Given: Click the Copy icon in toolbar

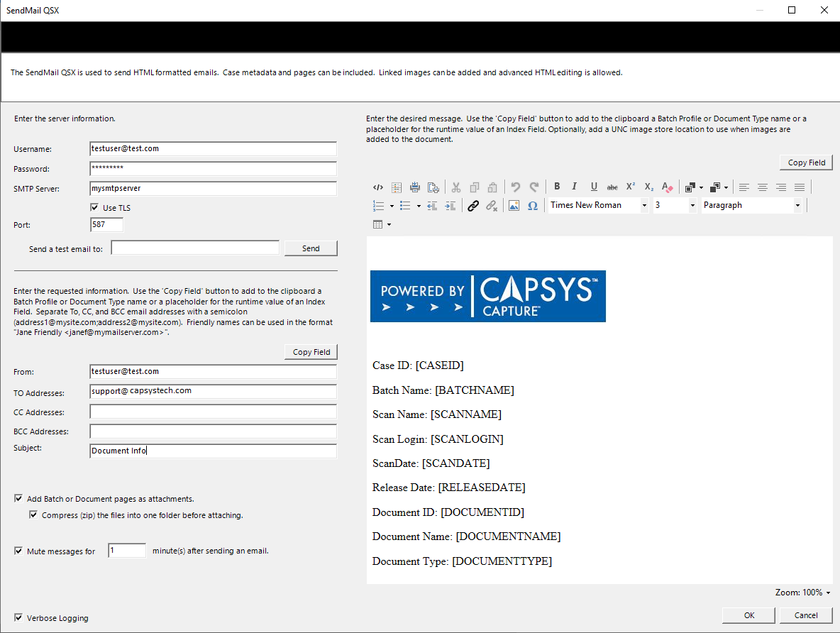Looking at the screenshot, I should 474,187.
